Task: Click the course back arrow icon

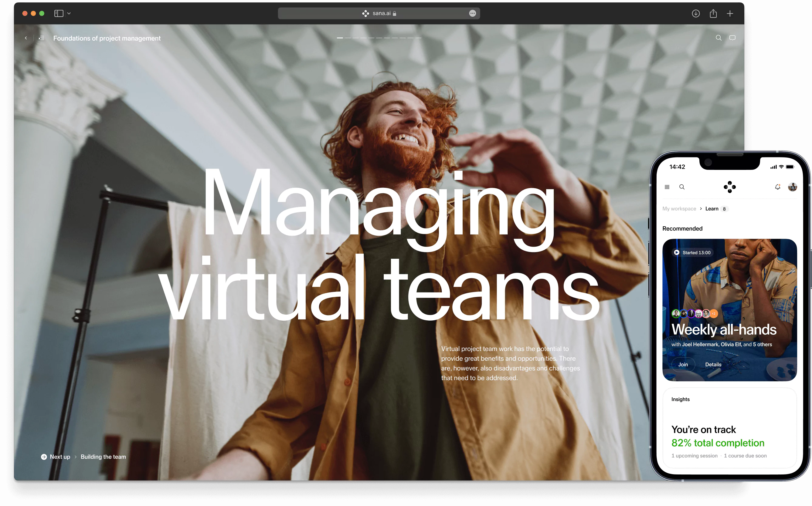Action: pos(26,38)
